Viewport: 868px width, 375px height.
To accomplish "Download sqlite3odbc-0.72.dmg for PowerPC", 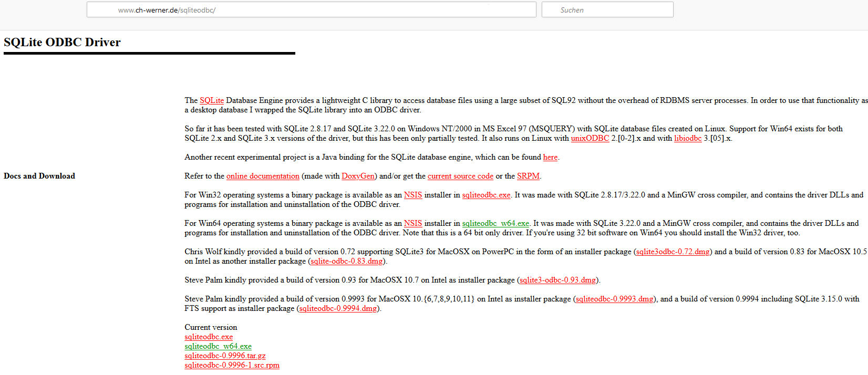I will click(673, 252).
